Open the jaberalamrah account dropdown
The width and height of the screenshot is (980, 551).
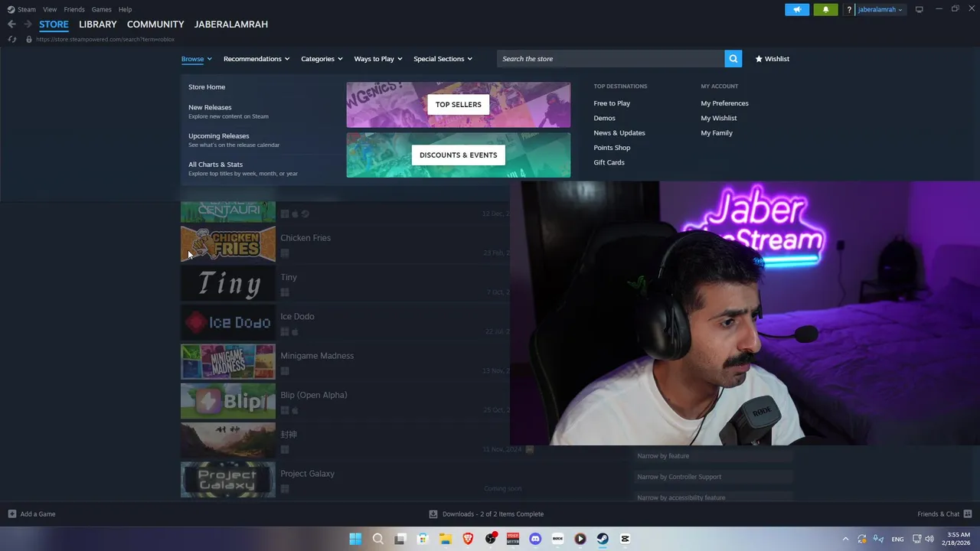880,10
